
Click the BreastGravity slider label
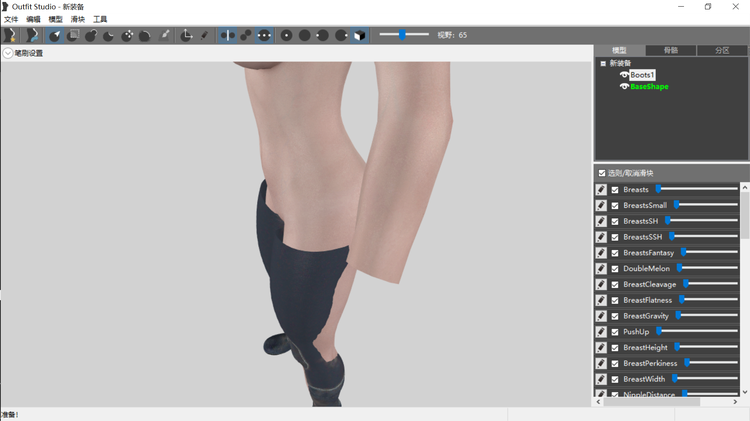click(646, 316)
